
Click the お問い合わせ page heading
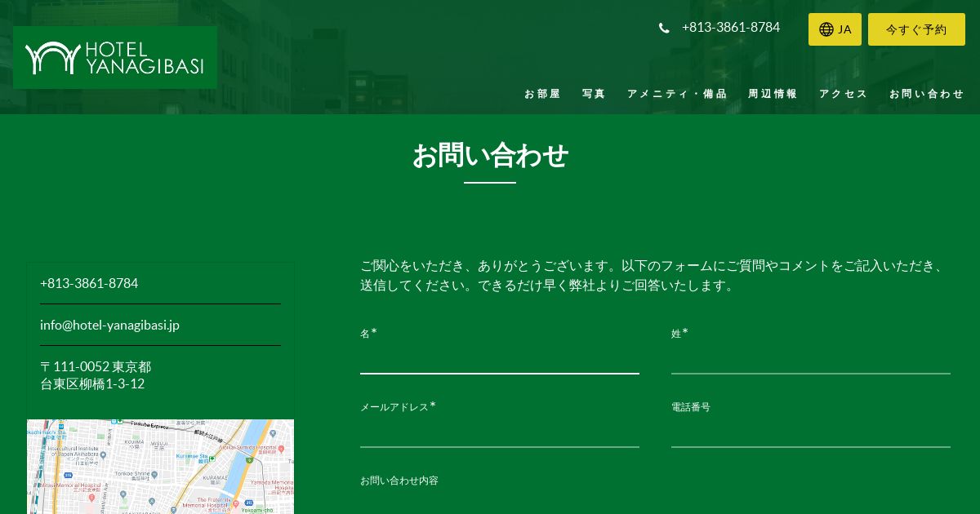[490, 155]
